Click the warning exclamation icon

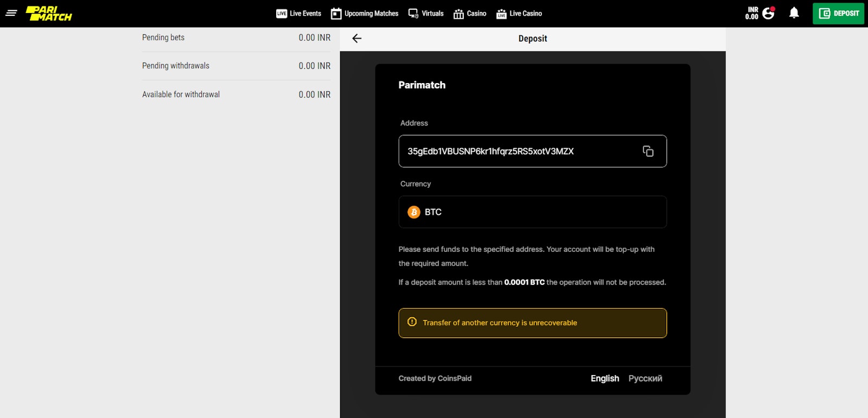tap(412, 322)
